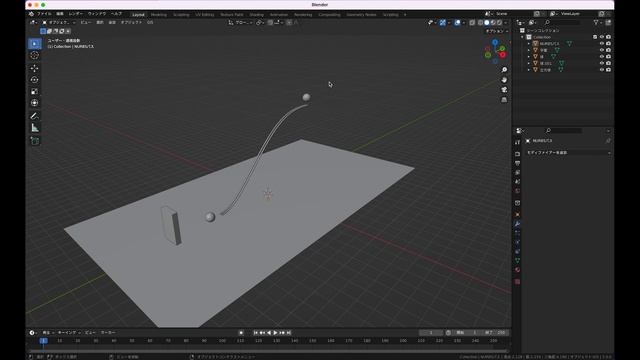Toggle viewport overlays button
Viewport: 640px width, 360px height.
[457, 23]
